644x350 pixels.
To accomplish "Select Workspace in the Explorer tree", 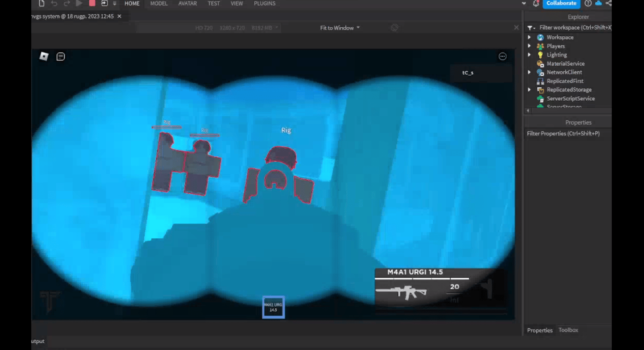I will 560,37.
